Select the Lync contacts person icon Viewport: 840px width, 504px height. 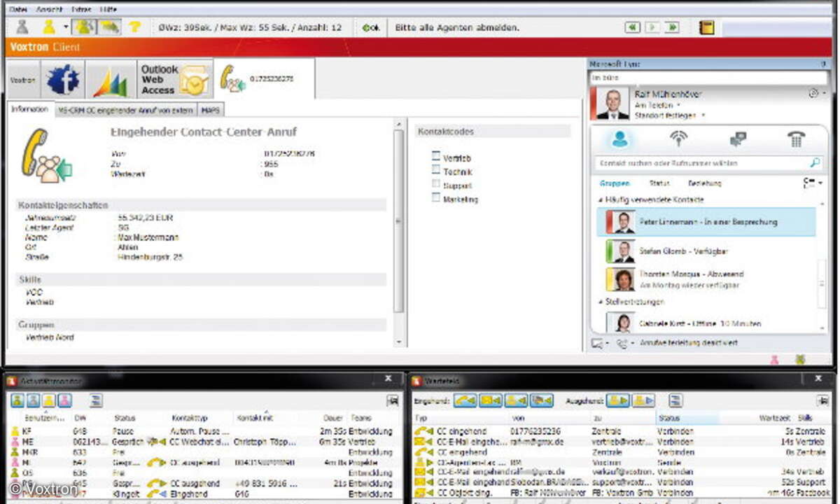(620, 139)
